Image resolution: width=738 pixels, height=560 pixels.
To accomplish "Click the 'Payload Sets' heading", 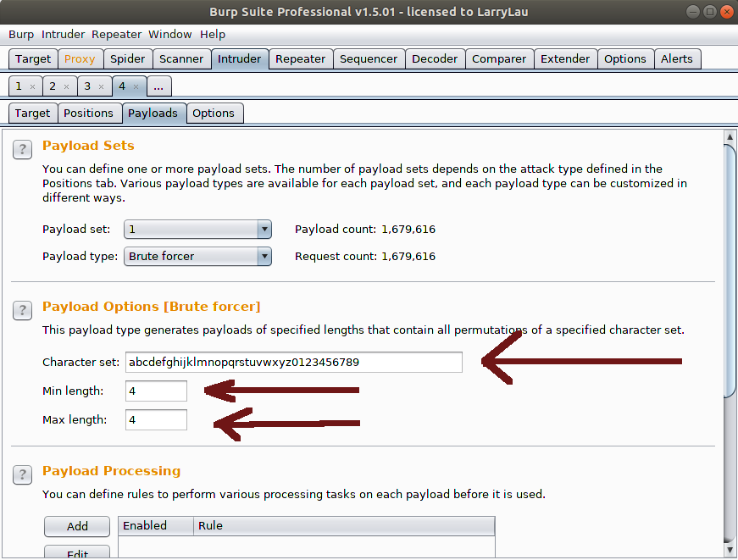I will click(88, 146).
